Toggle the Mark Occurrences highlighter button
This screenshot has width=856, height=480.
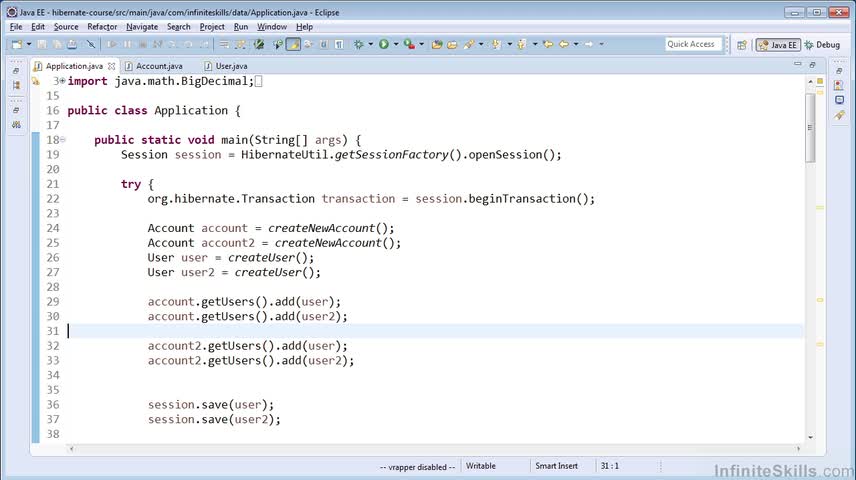[x=293, y=44]
